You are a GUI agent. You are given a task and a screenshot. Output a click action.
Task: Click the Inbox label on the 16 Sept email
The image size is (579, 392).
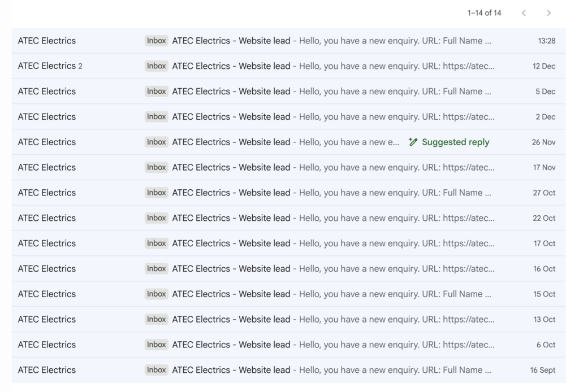tap(156, 370)
